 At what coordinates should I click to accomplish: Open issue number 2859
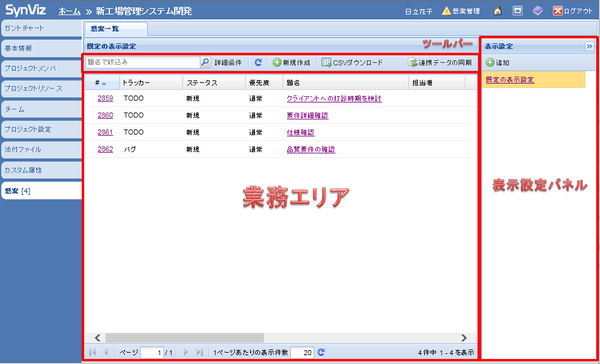[x=105, y=99]
